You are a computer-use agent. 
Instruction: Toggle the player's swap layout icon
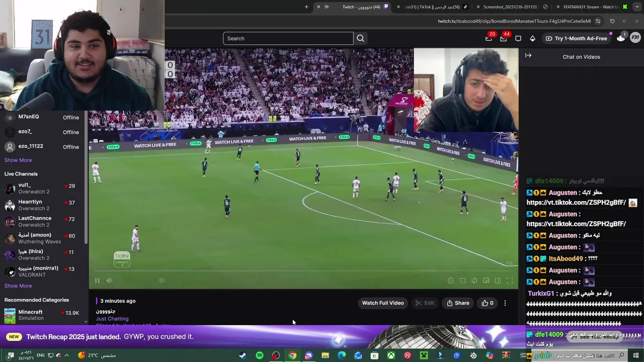(474, 281)
